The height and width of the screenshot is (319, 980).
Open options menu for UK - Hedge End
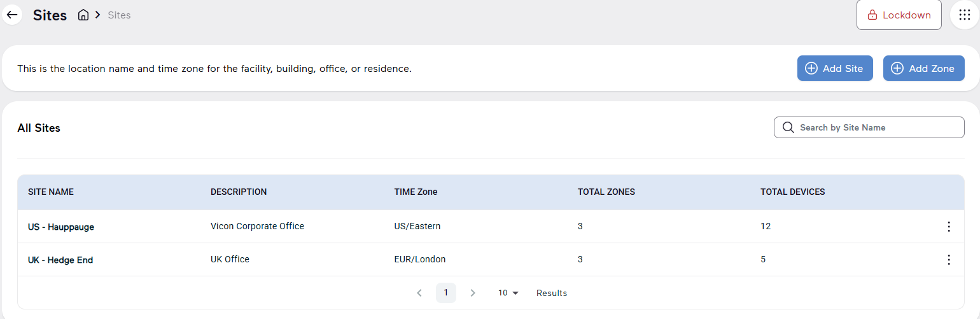949,260
